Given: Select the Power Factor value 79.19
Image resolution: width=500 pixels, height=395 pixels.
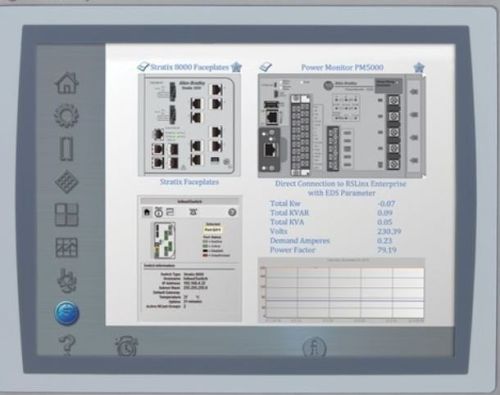Looking at the screenshot, I should pos(387,250).
